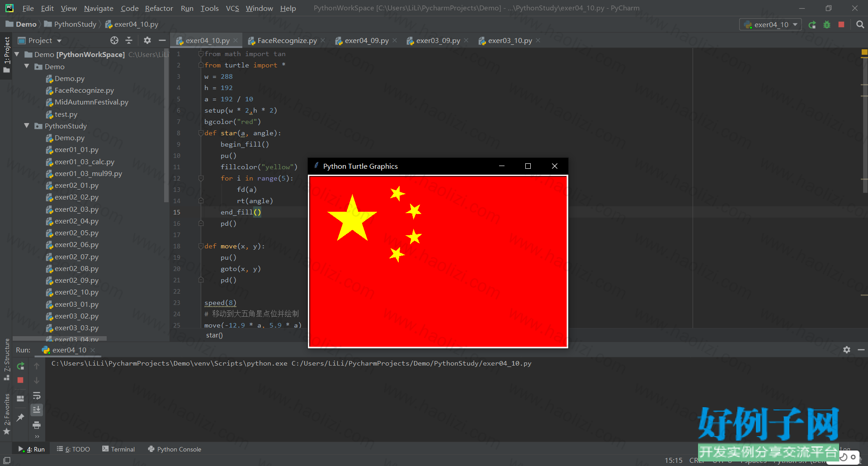Click the up stack trace arrow
This screenshot has height=466, width=868.
click(37, 366)
